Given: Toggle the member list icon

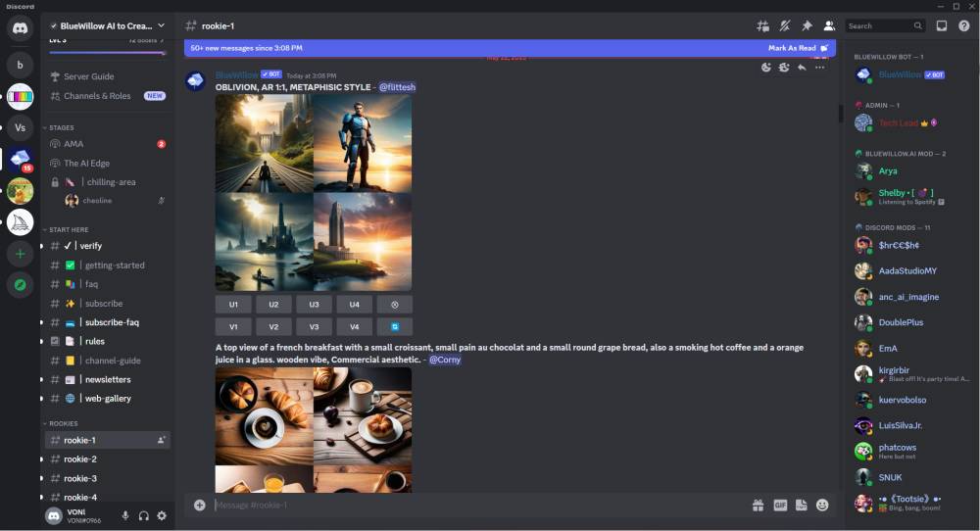Looking at the screenshot, I should (829, 25).
